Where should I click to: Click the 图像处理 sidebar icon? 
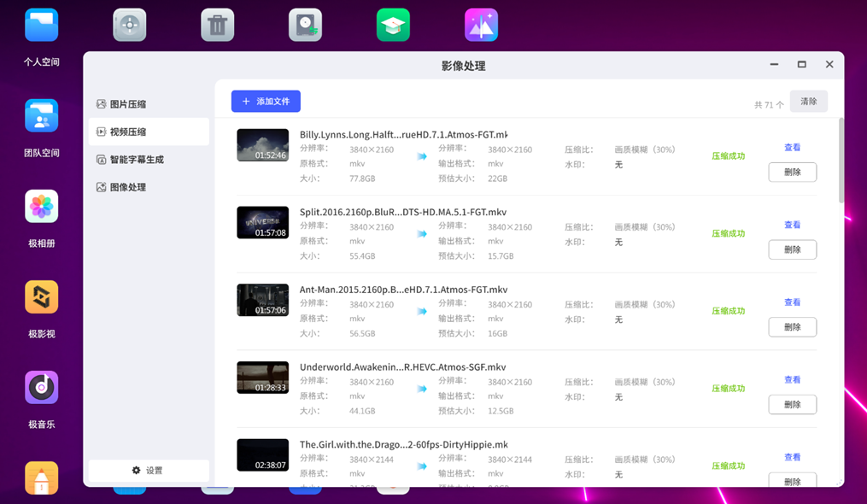click(x=101, y=187)
